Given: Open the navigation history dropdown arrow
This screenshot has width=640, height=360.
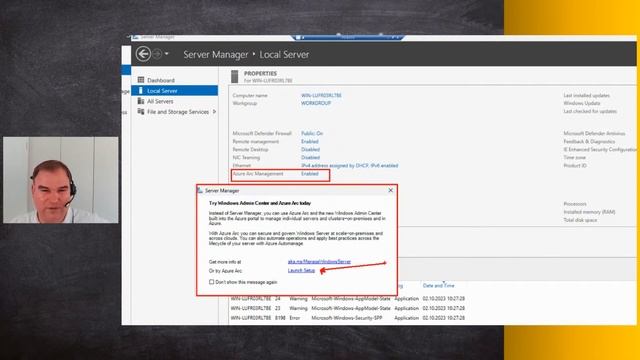Looking at the screenshot, I should 167,54.
